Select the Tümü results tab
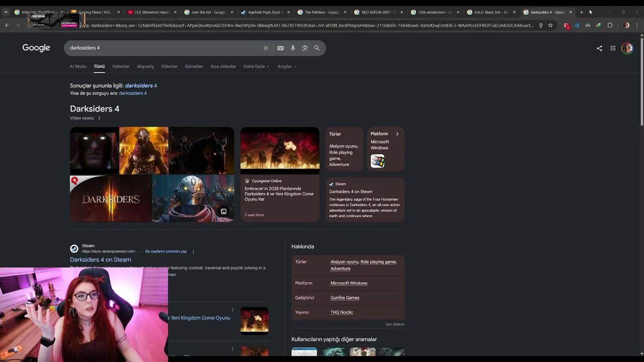644x362 pixels. tap(99, 66)
